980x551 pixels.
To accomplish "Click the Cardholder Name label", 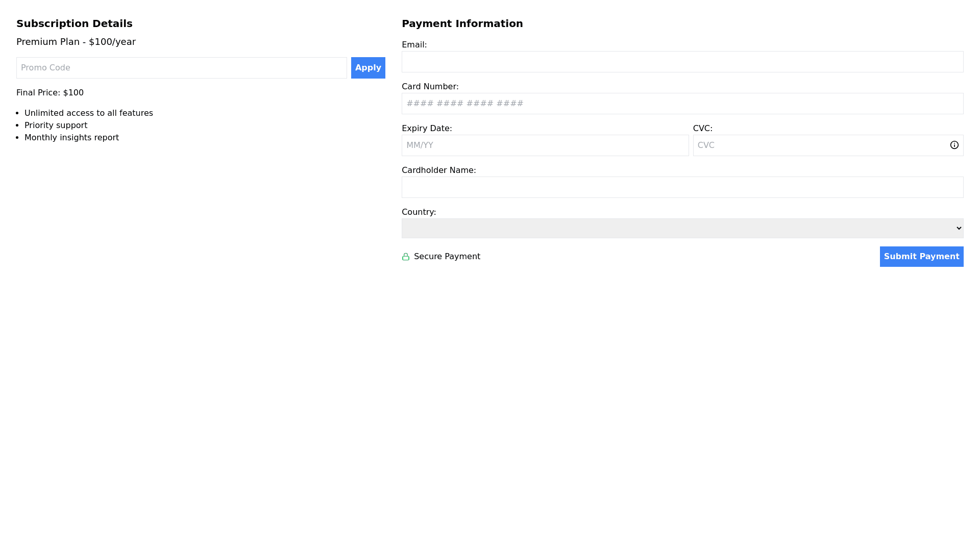I will point(438,170).
